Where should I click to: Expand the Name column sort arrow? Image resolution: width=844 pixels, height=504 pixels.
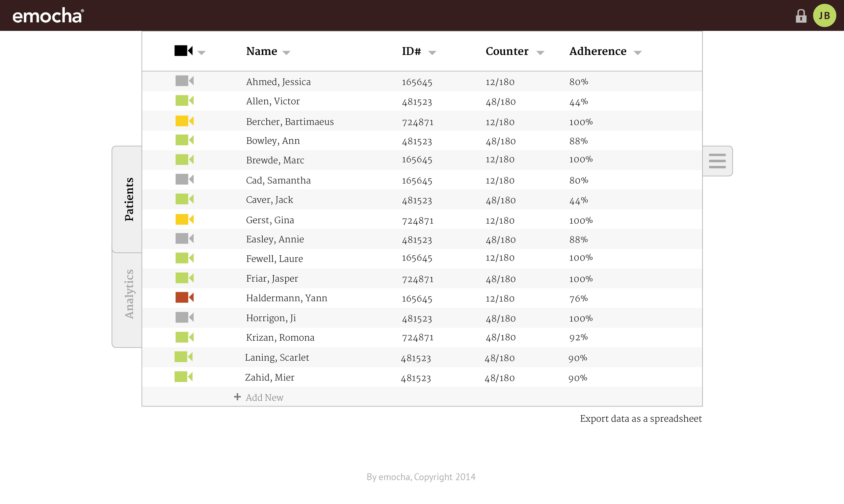[286, 53]
